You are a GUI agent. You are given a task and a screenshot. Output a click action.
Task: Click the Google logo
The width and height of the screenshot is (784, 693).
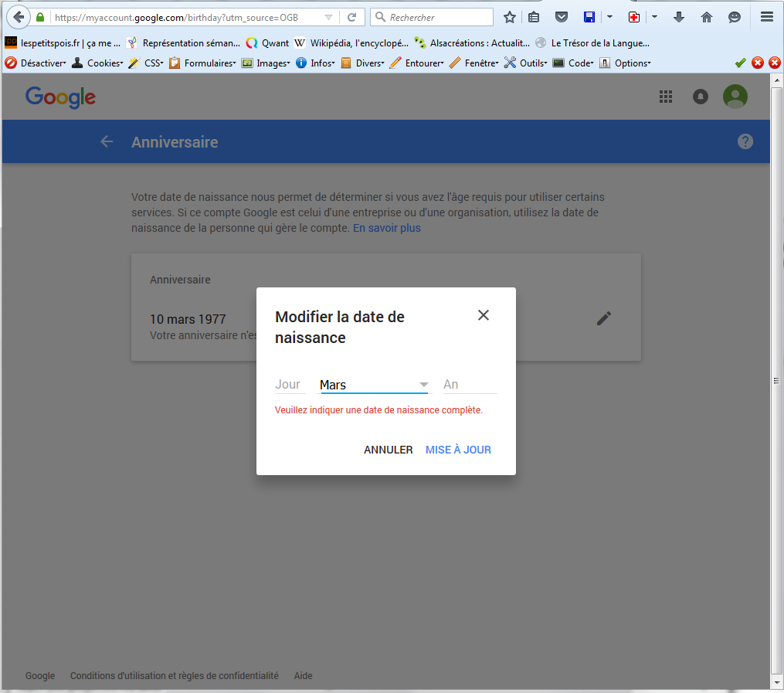[x=60, y=97]
